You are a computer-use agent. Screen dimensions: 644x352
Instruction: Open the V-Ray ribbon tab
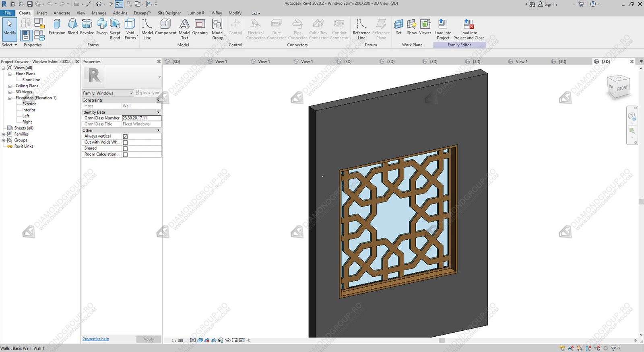click(217, 13)
